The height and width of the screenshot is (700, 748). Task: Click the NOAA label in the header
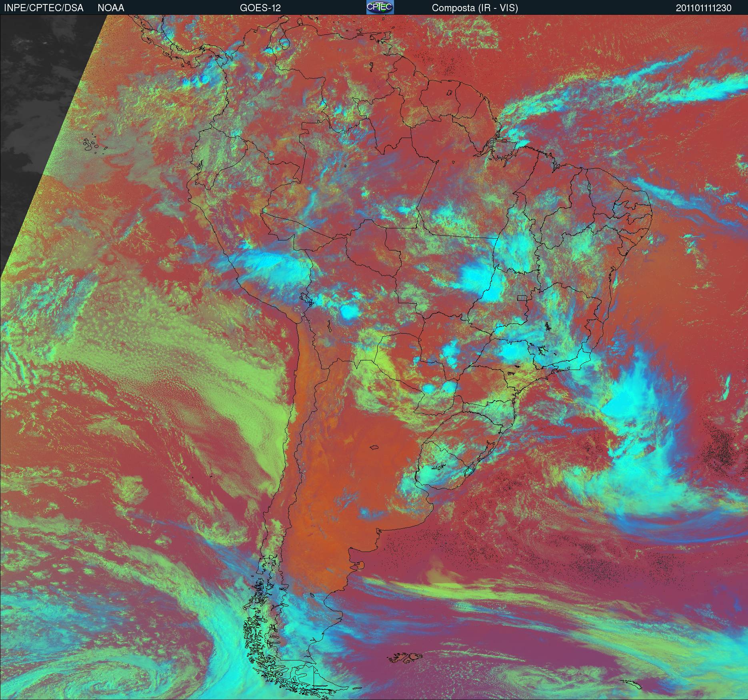point(111,8)
